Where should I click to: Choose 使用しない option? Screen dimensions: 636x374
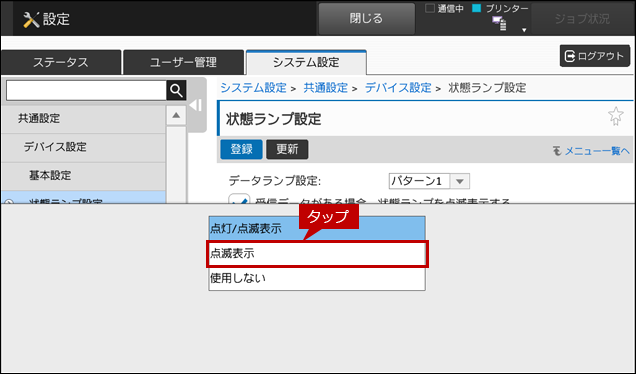[x=317, y=278]
